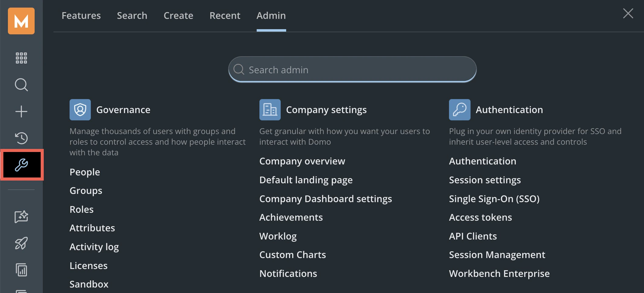This screenshot has height=293, width=644.
Task: Go to Achievements
Action: [x=291, y=217]
